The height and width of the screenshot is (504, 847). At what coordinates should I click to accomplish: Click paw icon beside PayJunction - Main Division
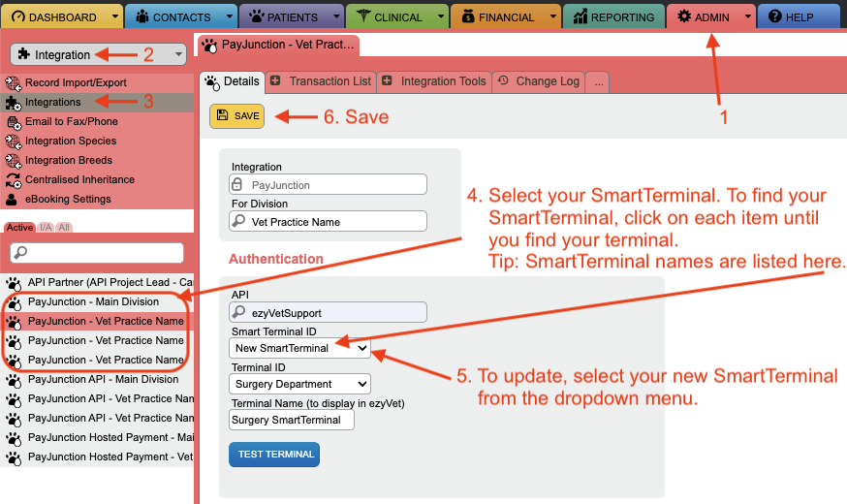(14, 303)
